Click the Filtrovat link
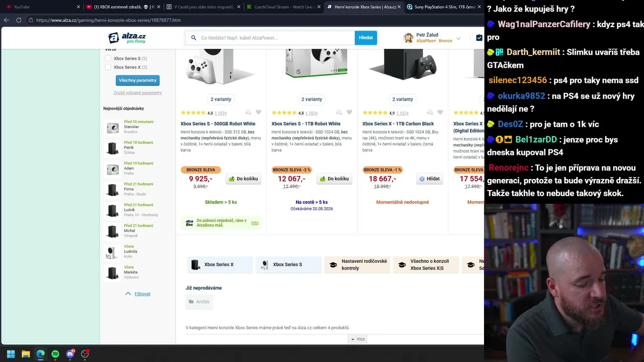This screenshot has height=362, width=644. click(142, 294)
